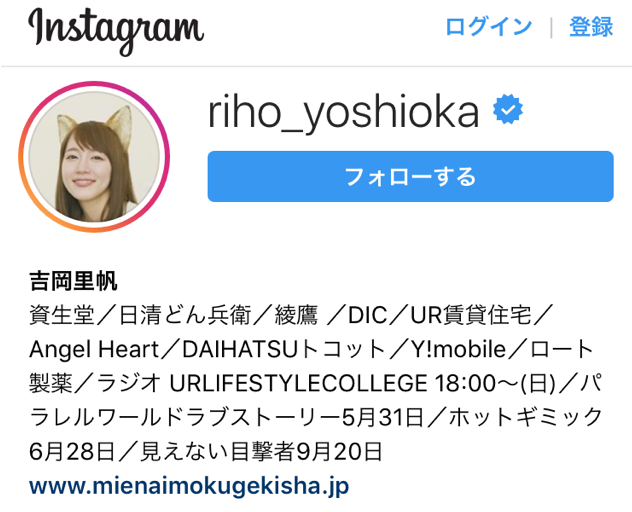Open the 登録 sign-up link
This screenshot has width=632, height=512.
(x=591, y=27)
